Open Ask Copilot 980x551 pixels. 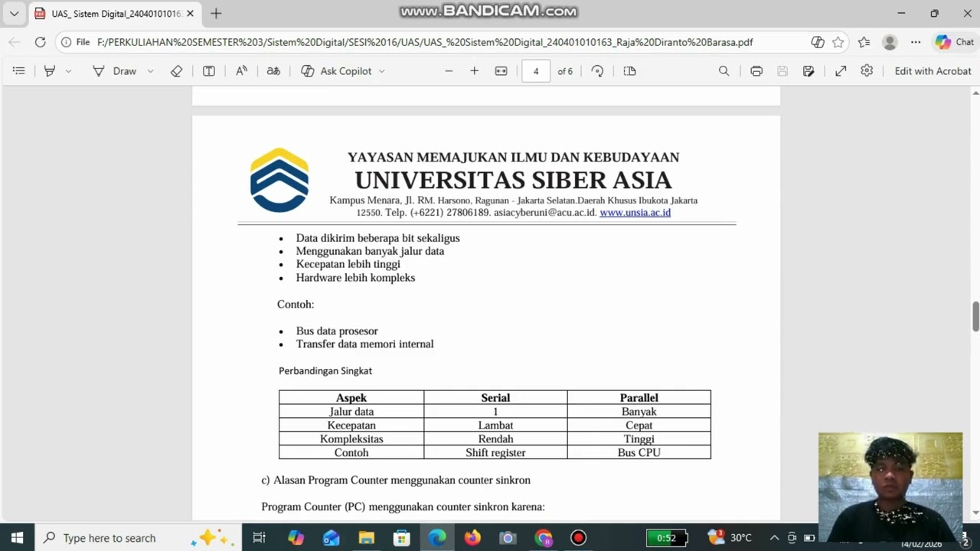coord(336,71)
